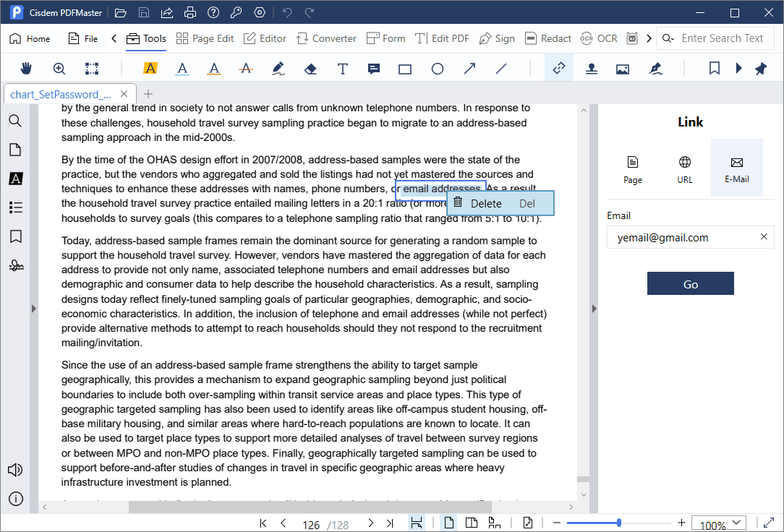Open file using the title bar folder icon
784x532 pixels.
coord(121,12)
